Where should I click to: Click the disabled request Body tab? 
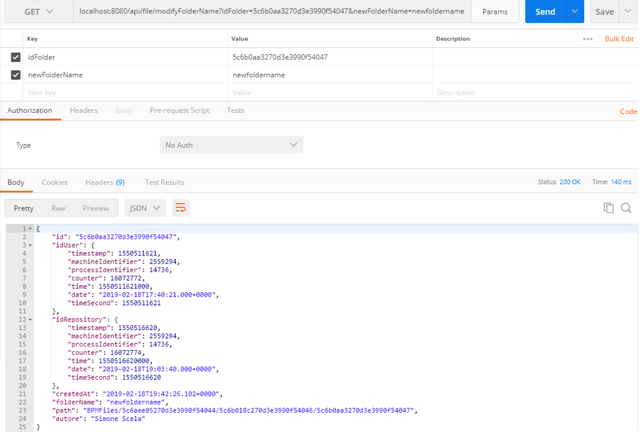pos(124,110)
